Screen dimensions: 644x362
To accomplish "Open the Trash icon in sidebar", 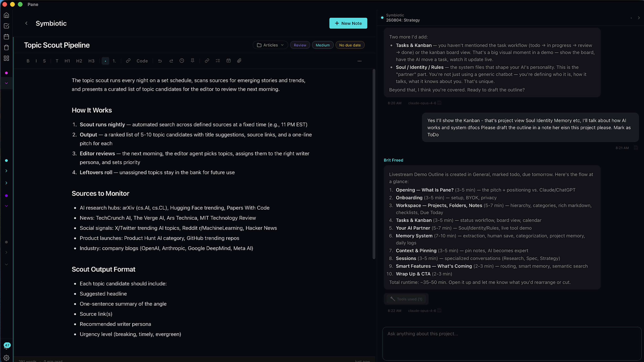I will click(7, 47).
